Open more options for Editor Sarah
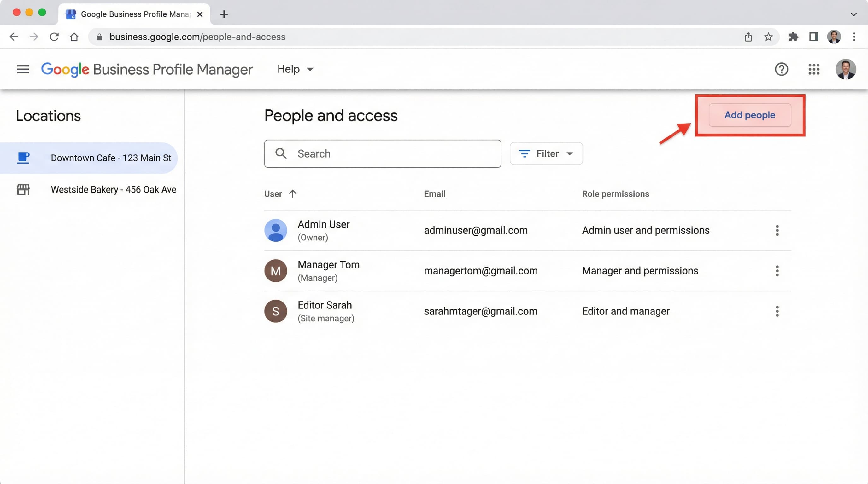The height and width of the screenshot is (484, 868). click(777, 311)
